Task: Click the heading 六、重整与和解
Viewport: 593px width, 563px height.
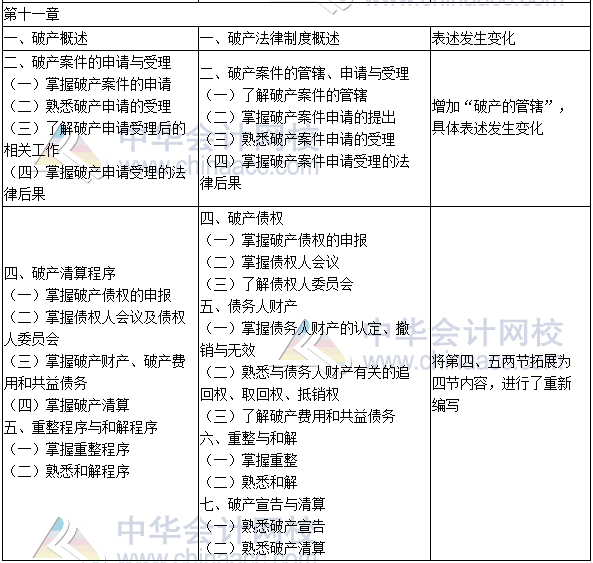Action: click(249, 438)
